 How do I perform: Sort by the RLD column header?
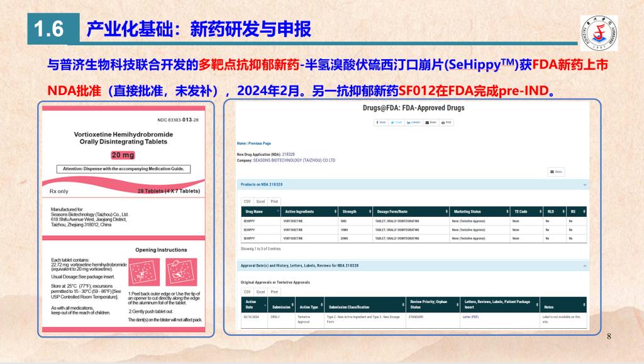click(x=555, y=212)
